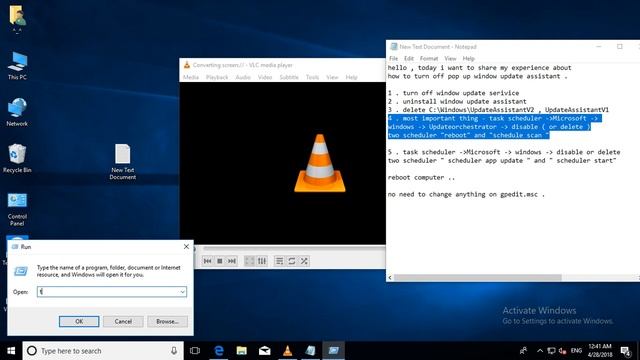Click the taskbar search box
This screenshot has height=360, width=640.
[102, 351]
